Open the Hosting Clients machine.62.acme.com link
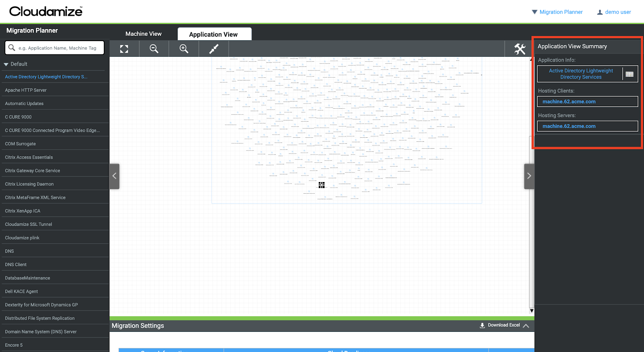The width and height of the screenshot is (644, 352). pyautogui.click(x=569, y=101)
